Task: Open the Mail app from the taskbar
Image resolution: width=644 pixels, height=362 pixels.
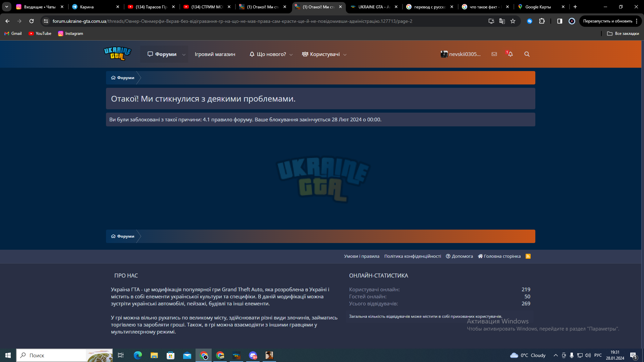Action: coord(187,355)
